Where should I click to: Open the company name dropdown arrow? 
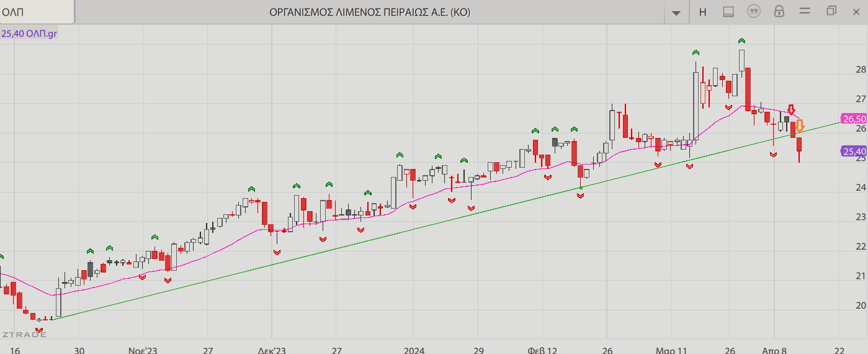click(676, 12)
